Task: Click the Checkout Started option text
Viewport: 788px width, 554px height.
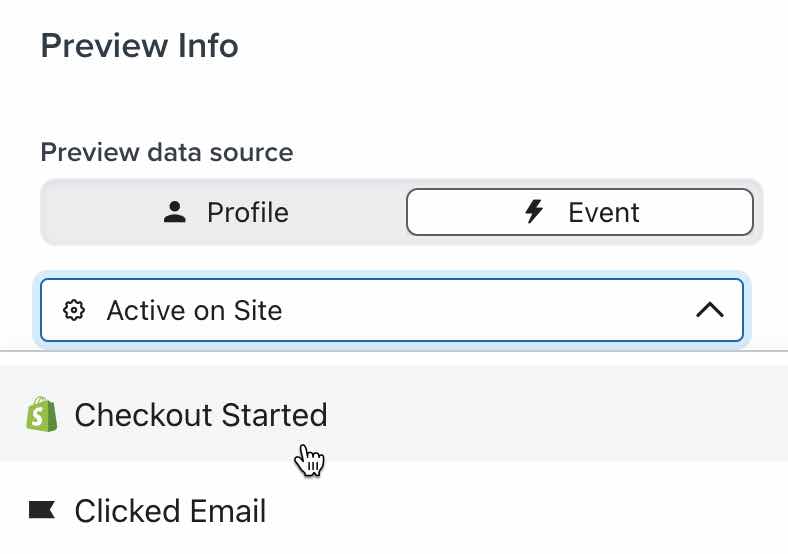Action: pos(200,414)
